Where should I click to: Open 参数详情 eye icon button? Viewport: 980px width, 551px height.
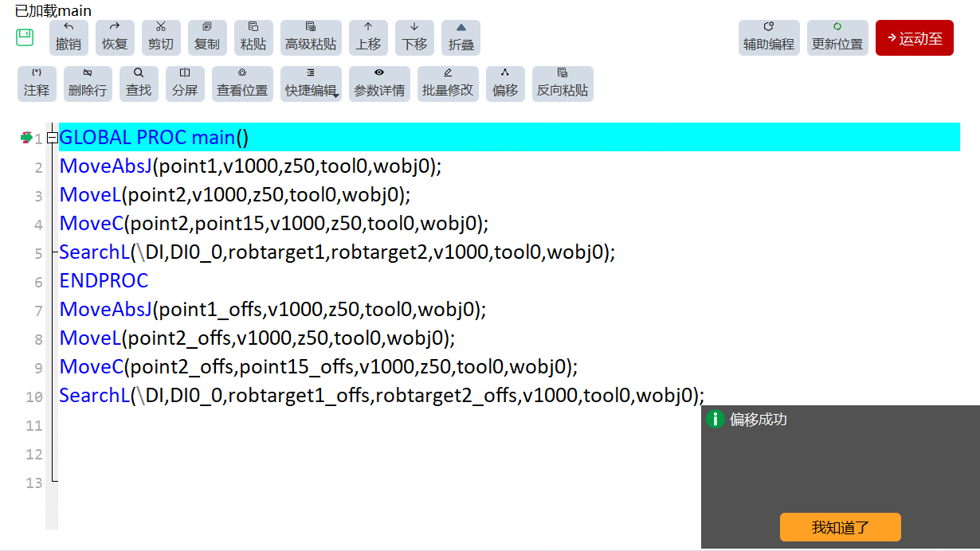pyautogui.click(x=379, y=84)
